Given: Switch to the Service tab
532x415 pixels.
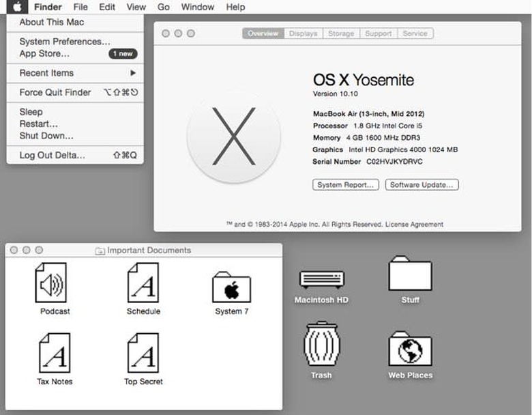Looking at the screenshot, I should [x=415, y=33].
